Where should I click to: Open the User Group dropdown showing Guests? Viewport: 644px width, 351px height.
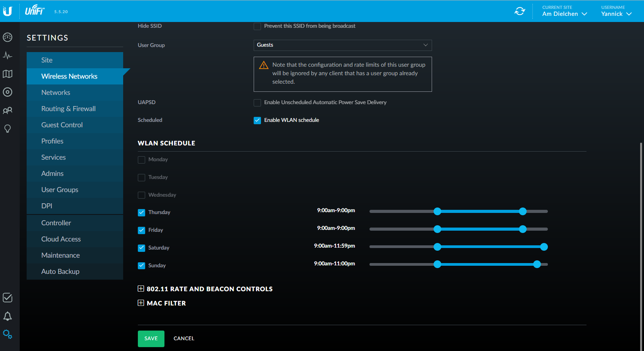point(342,45)
